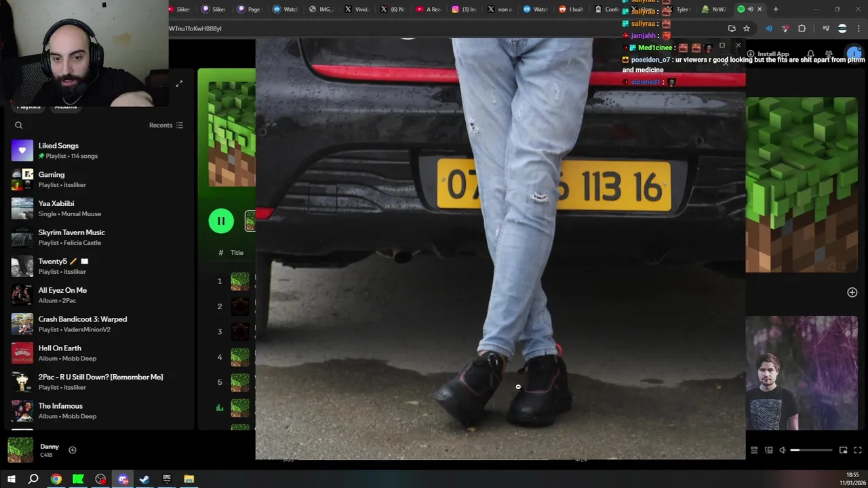The height and width of the screenshot is (488, 868).
Task: Open the All Eyez On Me album
Action: pyautogui.click(x=98, y=295)
